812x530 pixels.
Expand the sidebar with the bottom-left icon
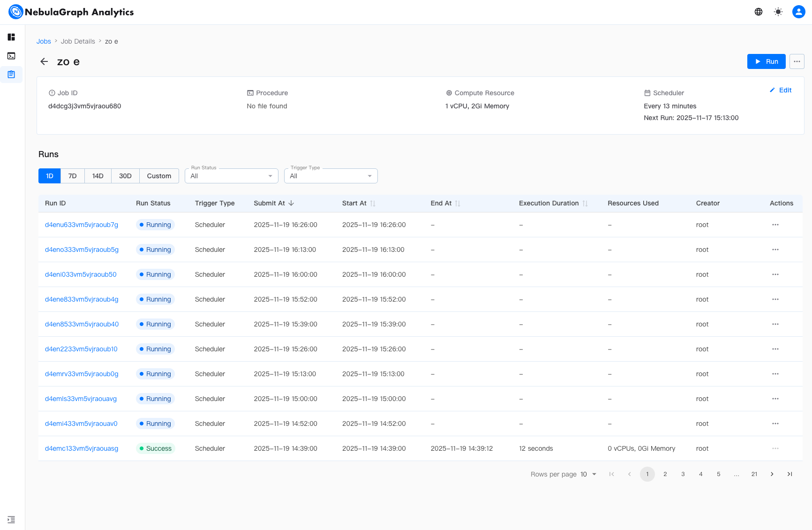(x=11, y=520)
